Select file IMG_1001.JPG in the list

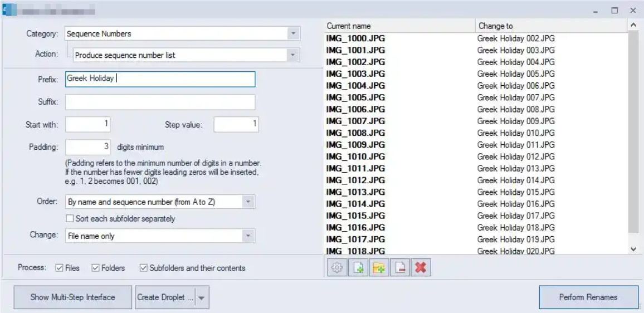click(355, 50)
